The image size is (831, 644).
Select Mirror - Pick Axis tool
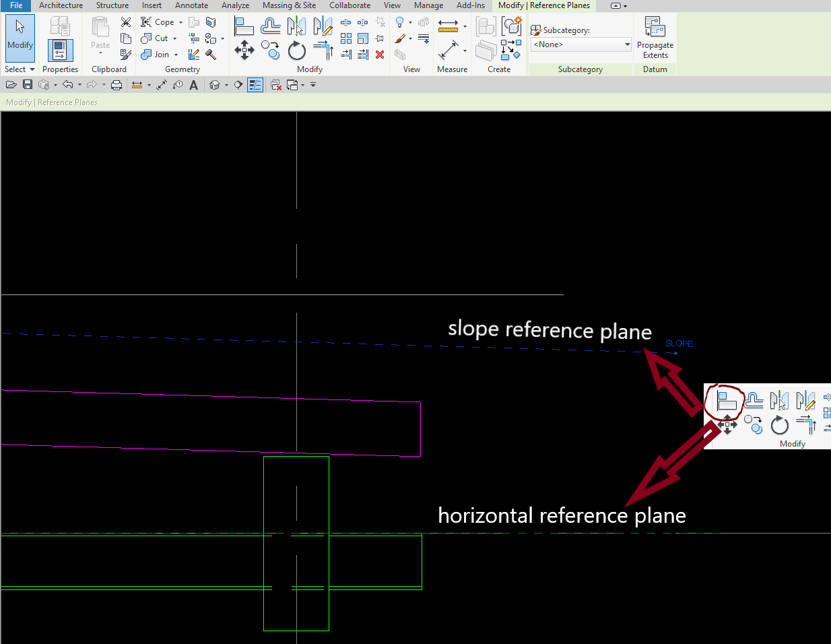click(296, 26)
